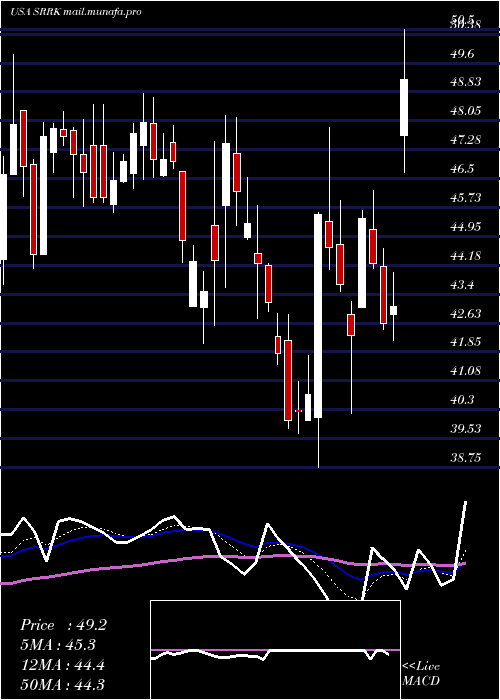Click the 41.85 price axis label
The height and width of the screenshot is (700, 500).
[466, 342]
